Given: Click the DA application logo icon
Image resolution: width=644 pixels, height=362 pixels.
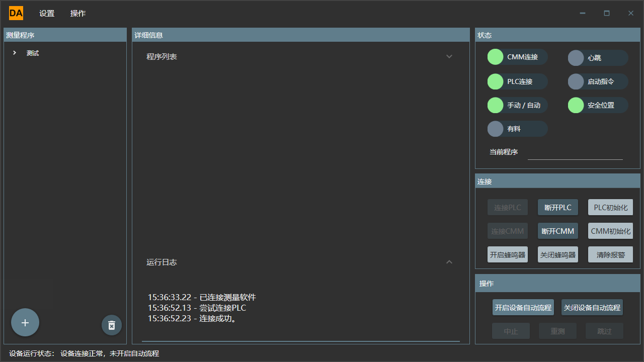Looking at the screenshot, I should click(16, 13).
